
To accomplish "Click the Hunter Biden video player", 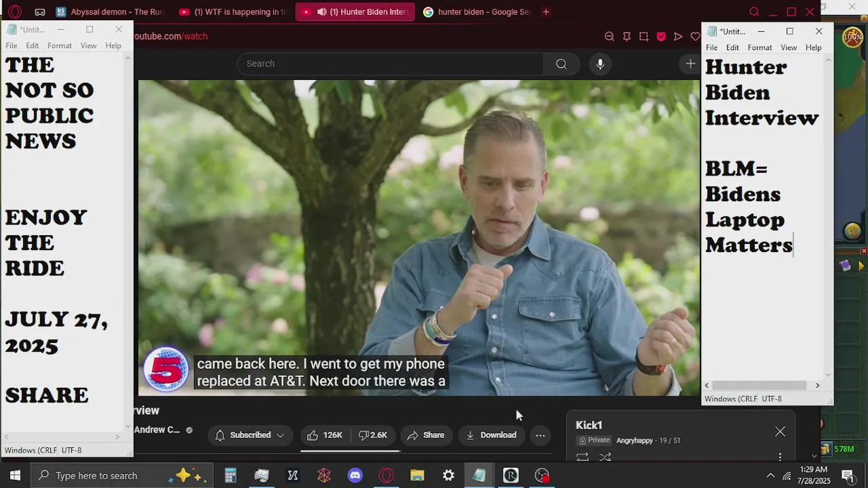I will [419, 237].
